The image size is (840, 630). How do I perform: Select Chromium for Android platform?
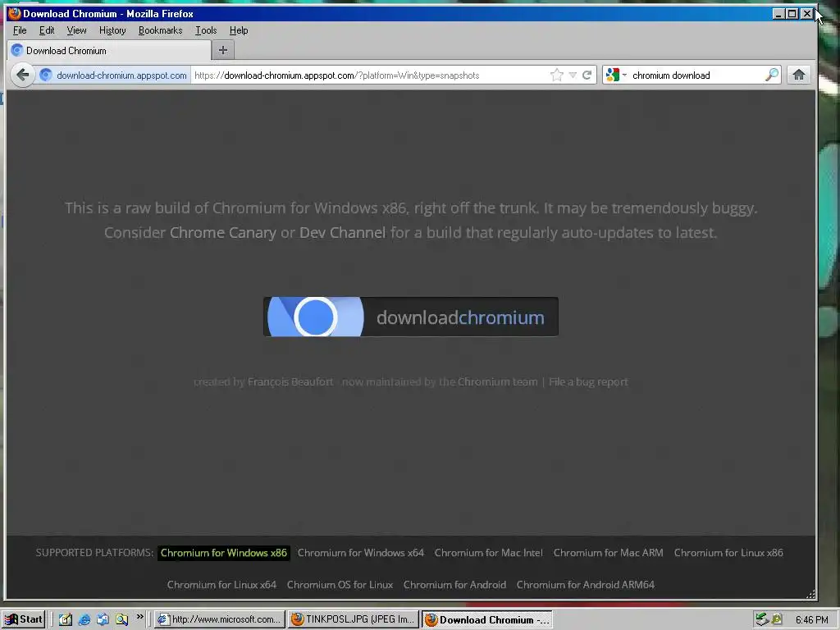(454, 584)
